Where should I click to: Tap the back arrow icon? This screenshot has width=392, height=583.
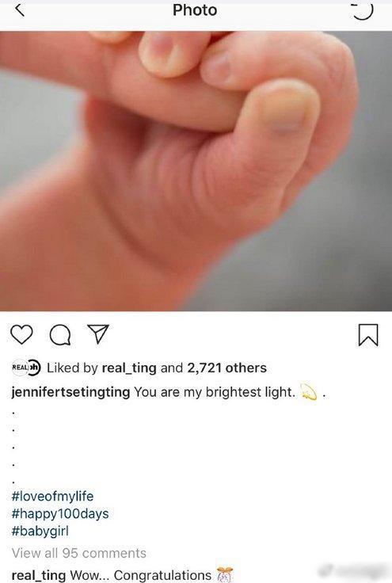[x=20, y=10]
